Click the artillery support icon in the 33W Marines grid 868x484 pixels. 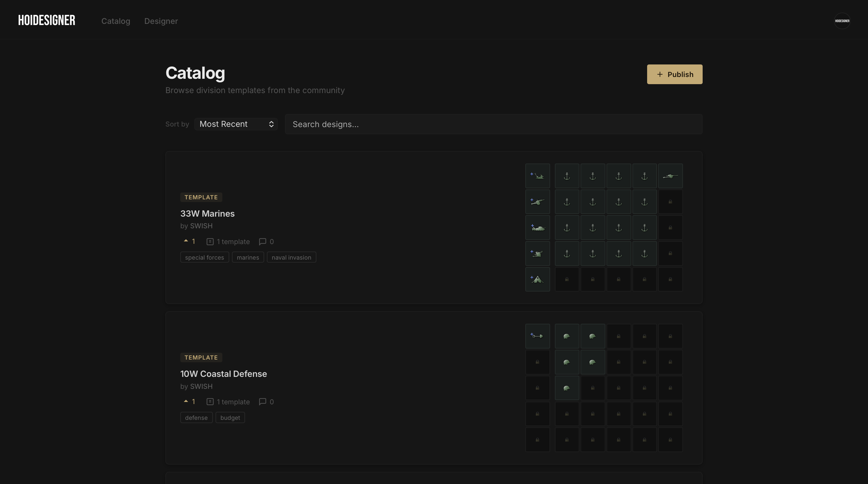pyautogui.click(x=538, y=202)
